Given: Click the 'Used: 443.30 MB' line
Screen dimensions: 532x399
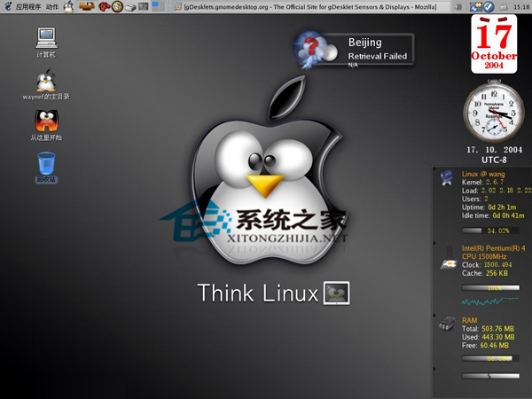Looking at the screenshot, I should pyautogui.click(x=489, y=337).
